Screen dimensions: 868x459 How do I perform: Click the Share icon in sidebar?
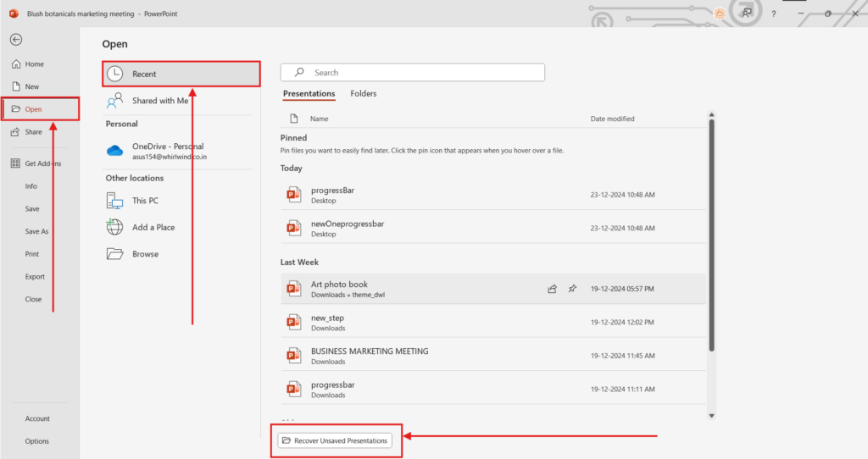coord(16,132)
